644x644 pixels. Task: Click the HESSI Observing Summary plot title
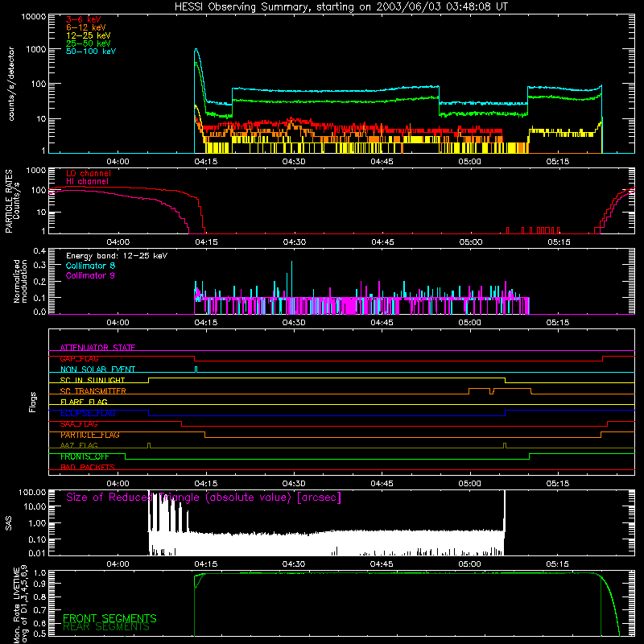pos(341,6)
